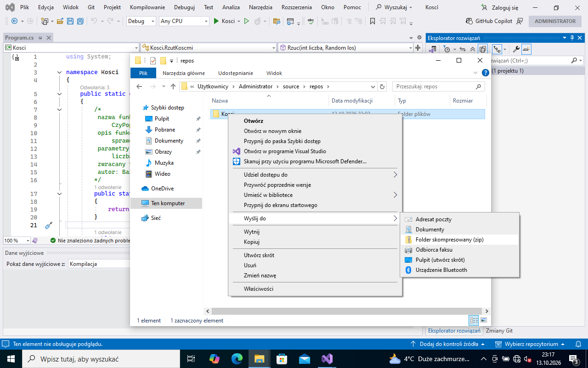The width and height of the screenshot is (588, 368).
Task: Select OneDrive in the navigation pane
Action: (x=162, y=189)
